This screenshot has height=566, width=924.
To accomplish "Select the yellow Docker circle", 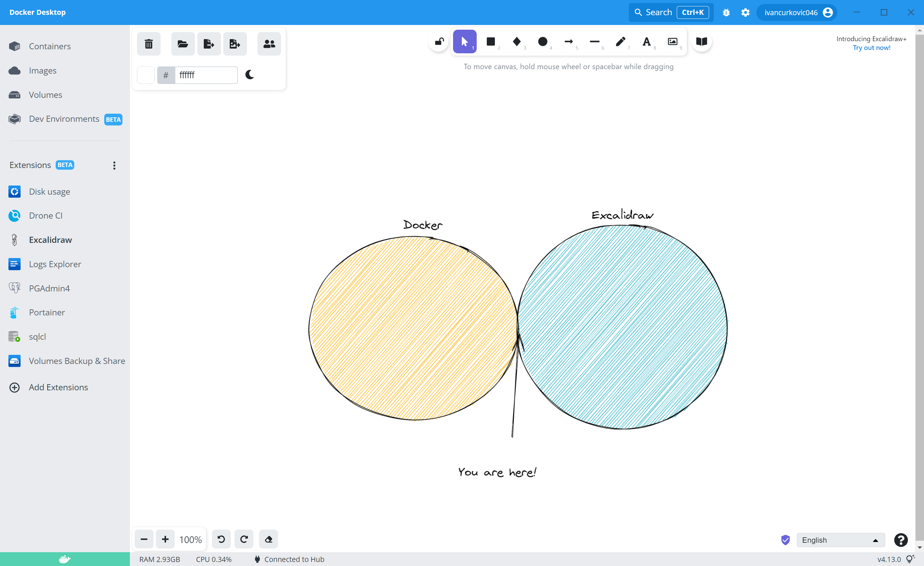I will click(413, 328).
